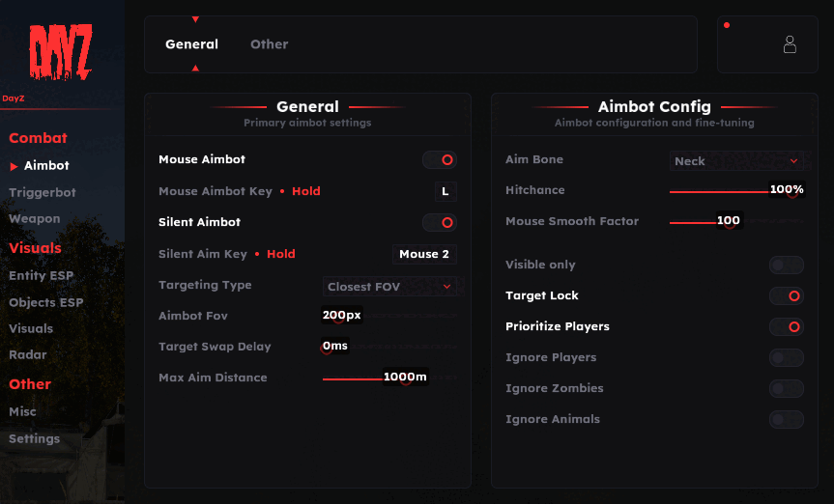Go to Entity ESP in the sidebar

pos(42,275)
